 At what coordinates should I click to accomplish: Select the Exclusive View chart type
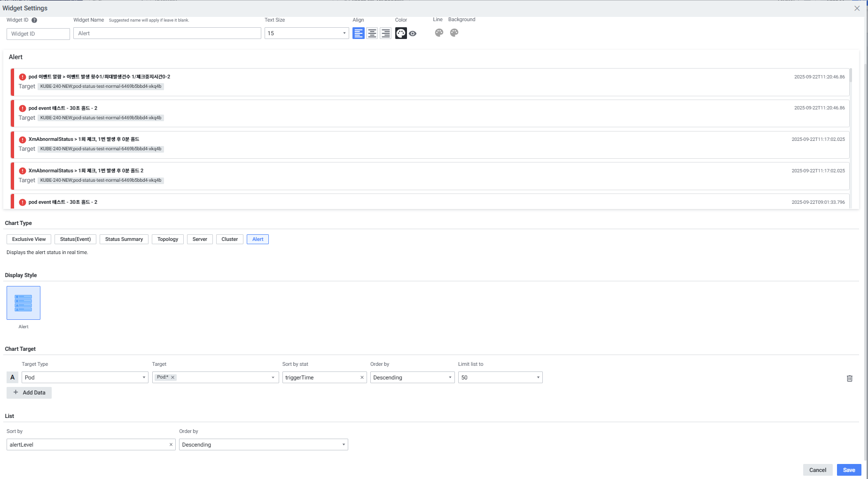29,239
